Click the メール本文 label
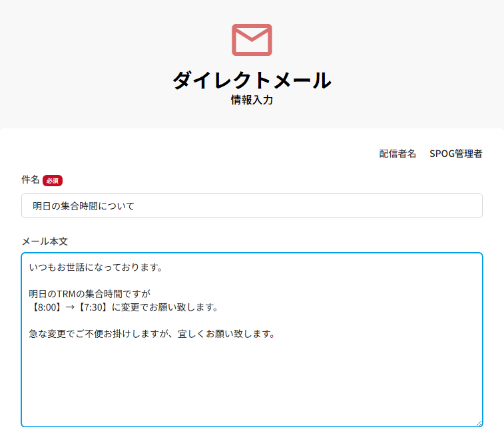The height and width of the screenshot is (427, 504). 45,241
